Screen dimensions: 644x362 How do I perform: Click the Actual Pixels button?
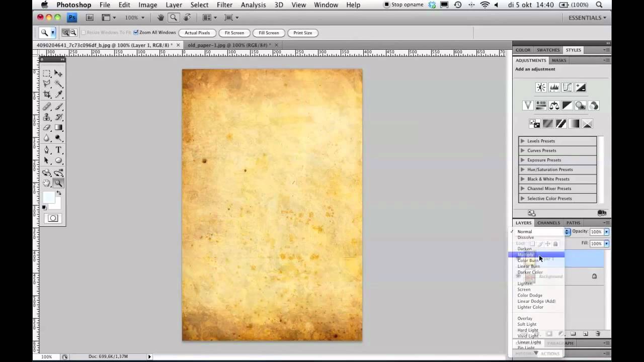(197, 33)
